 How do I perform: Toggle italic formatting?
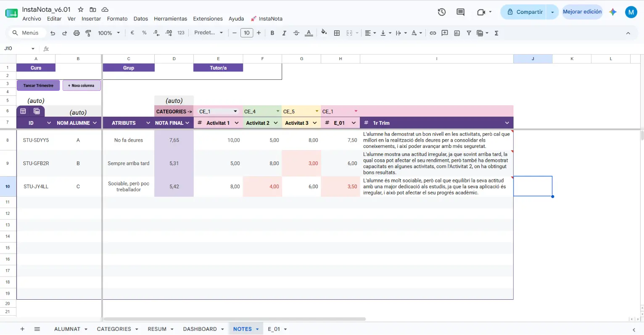[284, 33]
